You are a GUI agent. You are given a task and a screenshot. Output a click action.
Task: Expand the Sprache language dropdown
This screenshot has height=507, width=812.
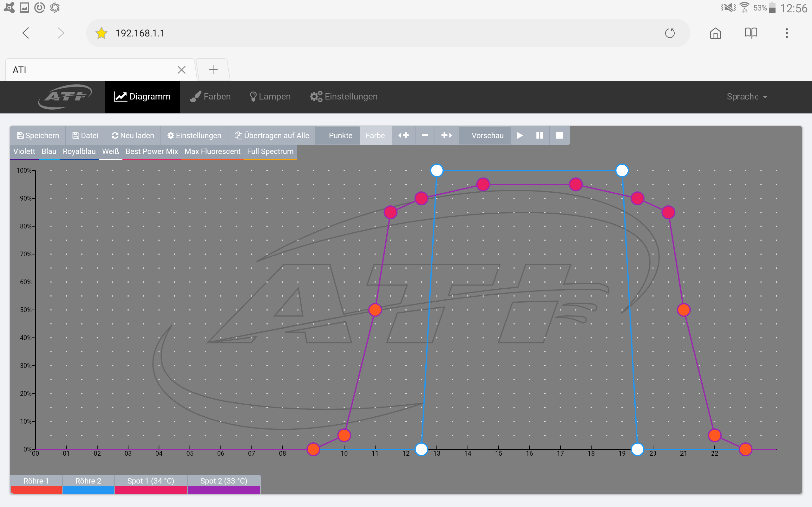[747, 97]
